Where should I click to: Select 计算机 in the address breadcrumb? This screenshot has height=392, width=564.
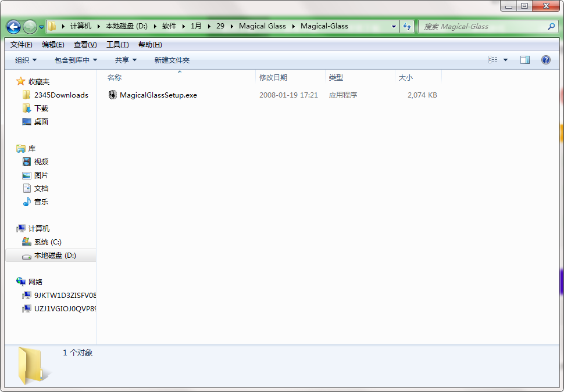[81, 26]
